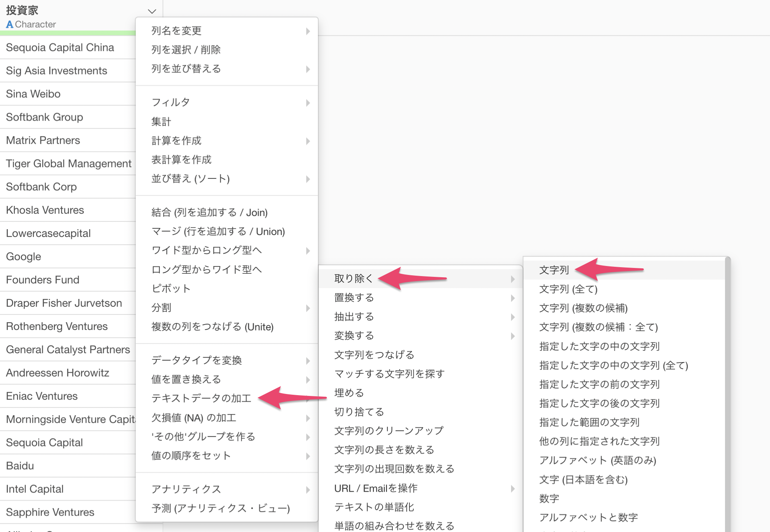Choose 数字 option in remove submenu
The image size is (770, 532).
549,499
